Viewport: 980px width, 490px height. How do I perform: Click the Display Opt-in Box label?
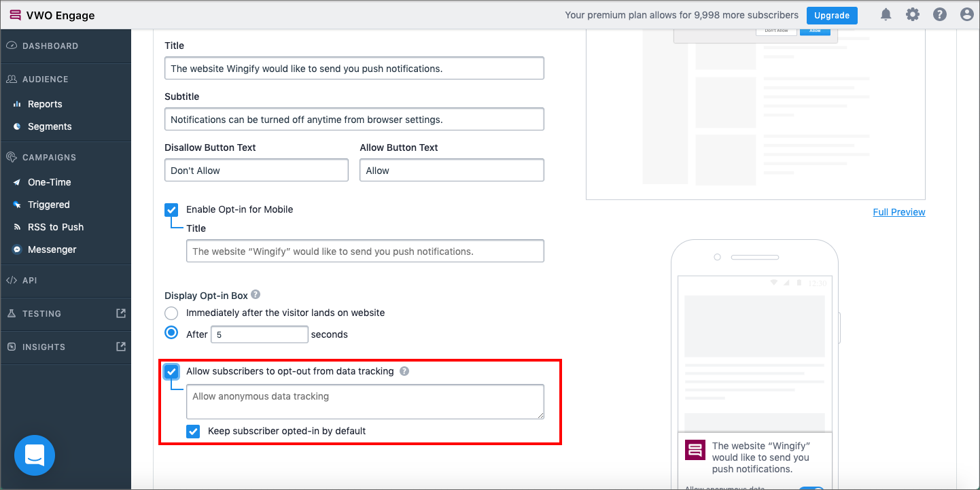(x=206, y=296)
